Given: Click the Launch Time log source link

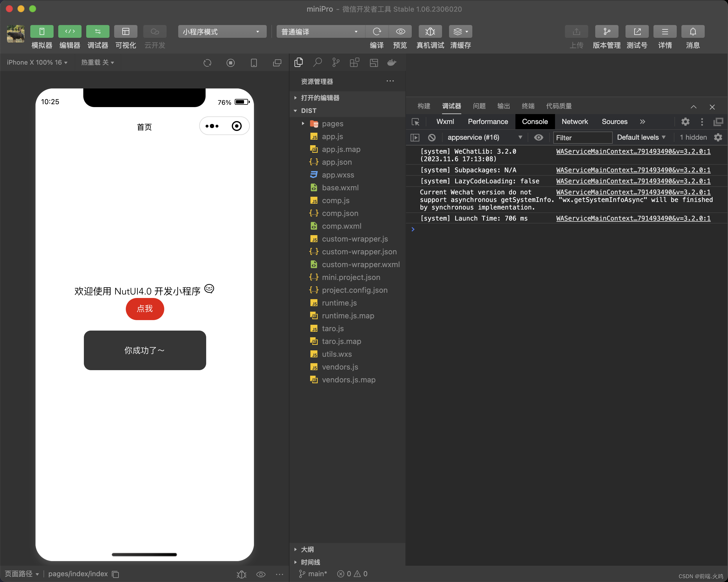Looking at the screenshot, I should (x=633, y=218).
